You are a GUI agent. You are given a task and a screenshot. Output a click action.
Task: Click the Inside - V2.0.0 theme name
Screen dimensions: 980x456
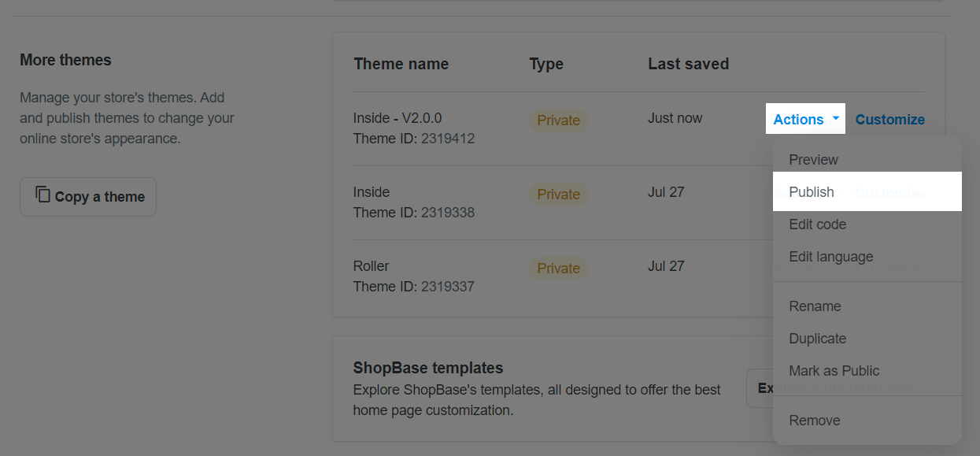tap(398, 118)
